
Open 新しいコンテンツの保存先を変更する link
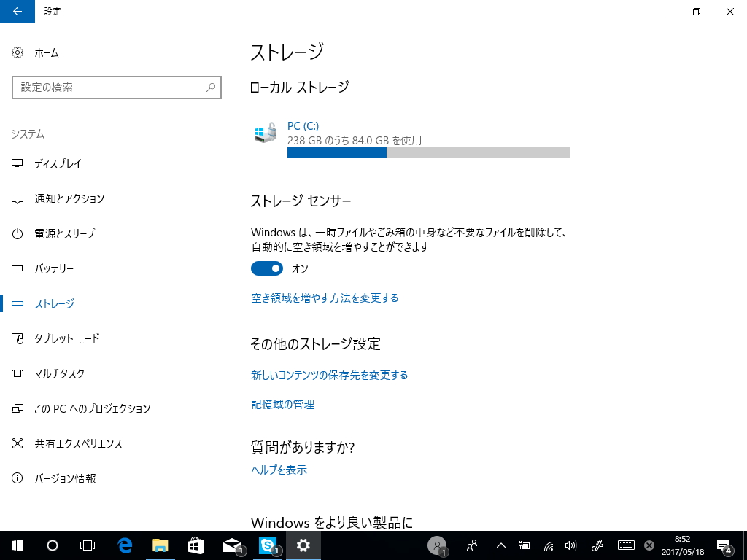click(x=329, y=373)
